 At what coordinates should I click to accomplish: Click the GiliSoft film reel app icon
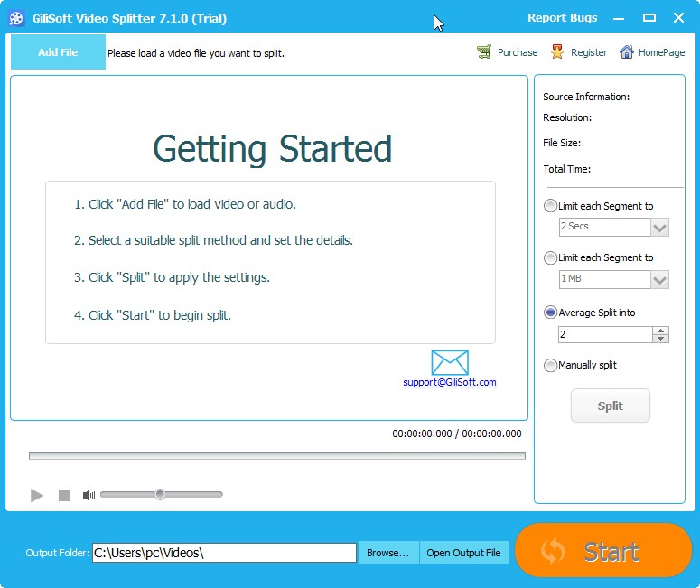pyautogui.click(x=16, y=18)
